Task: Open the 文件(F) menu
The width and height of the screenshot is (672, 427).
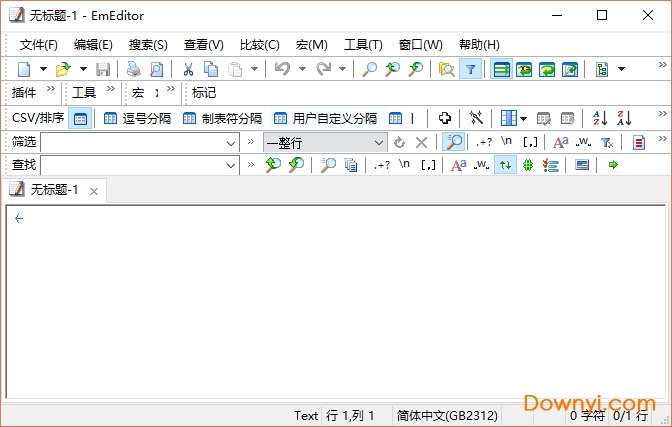Action: tap(39, 45)
